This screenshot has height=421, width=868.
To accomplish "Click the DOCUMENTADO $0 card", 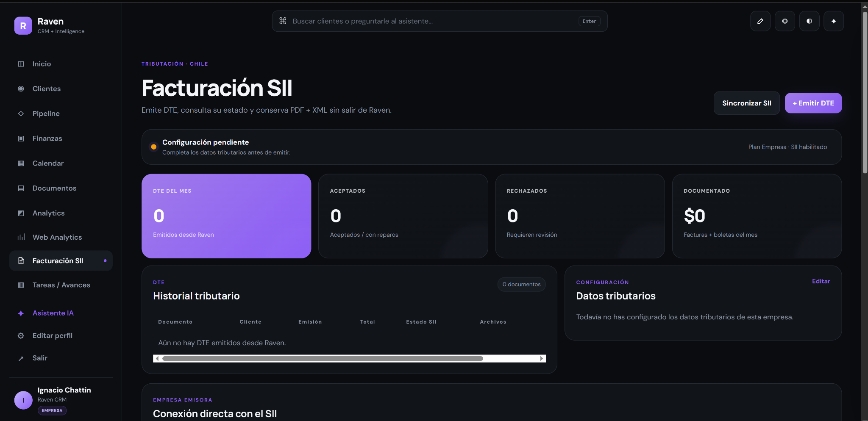I will pos(757,216).
